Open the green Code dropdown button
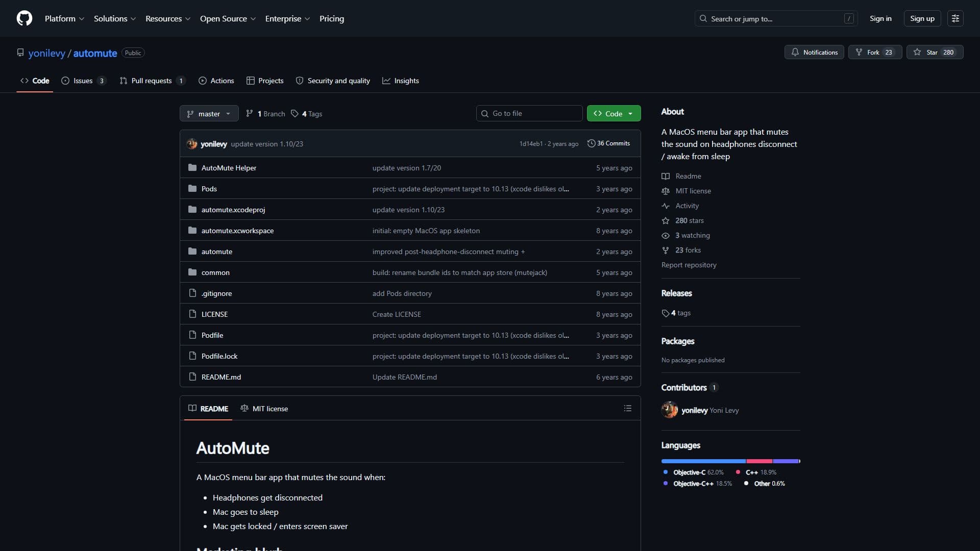 tap(614, 113)
